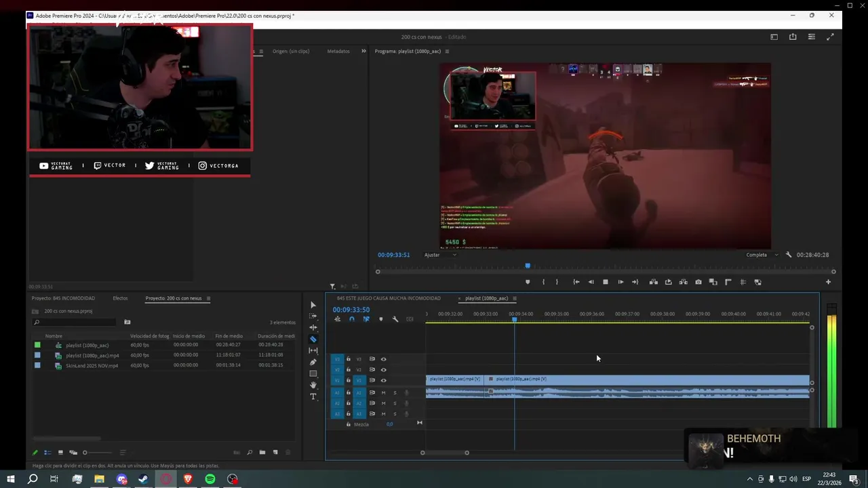Switch Project panel to icon view
Screen dimensions: 868x488
pos(60,452)
